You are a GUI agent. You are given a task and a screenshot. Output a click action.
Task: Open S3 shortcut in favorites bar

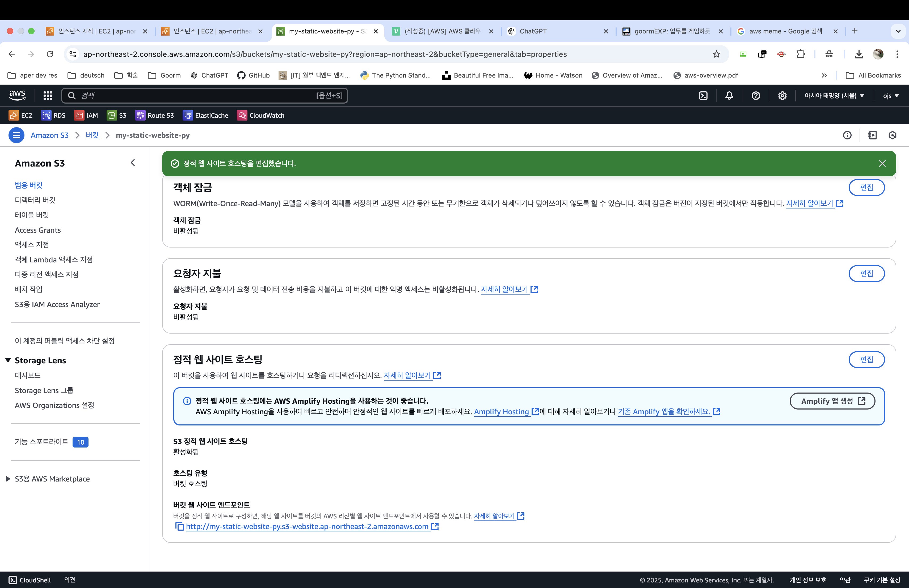pyautogui.click(x=117, y=115)
